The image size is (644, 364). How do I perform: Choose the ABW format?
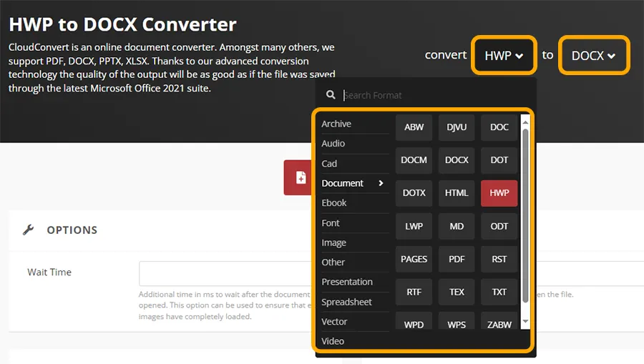pyautogui.click(x=414, y=127)
